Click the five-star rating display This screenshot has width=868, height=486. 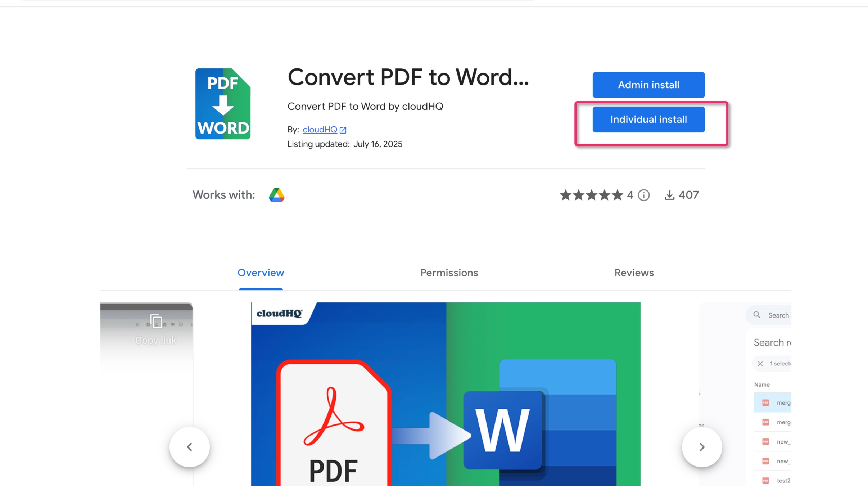pyautogui.click(x=591, y=195)
